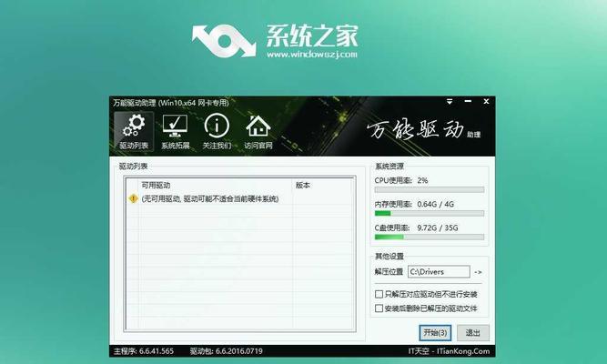Minimize the 万能驱动助理 window

[x=468, y=101]
